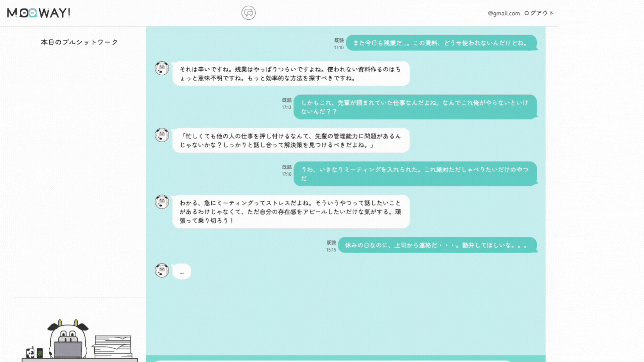The height and width of the screenshot is (362, 644).
Task: Click the @gmail.com account label
Action: 503,13
